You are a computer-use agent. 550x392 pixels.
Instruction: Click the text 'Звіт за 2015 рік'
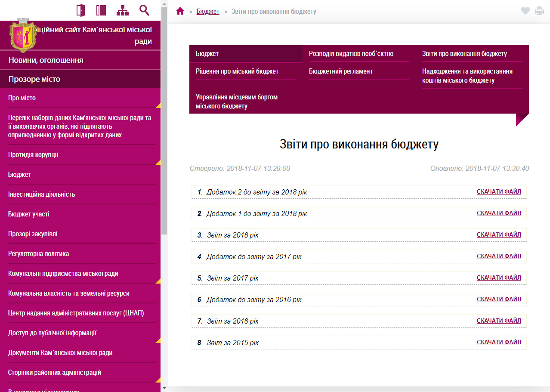233,343
